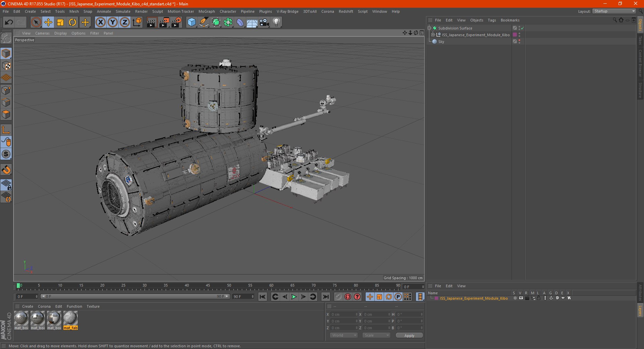644x349 pixels.
Task: Click the Undo arrow icon
Action: point(9,22)
